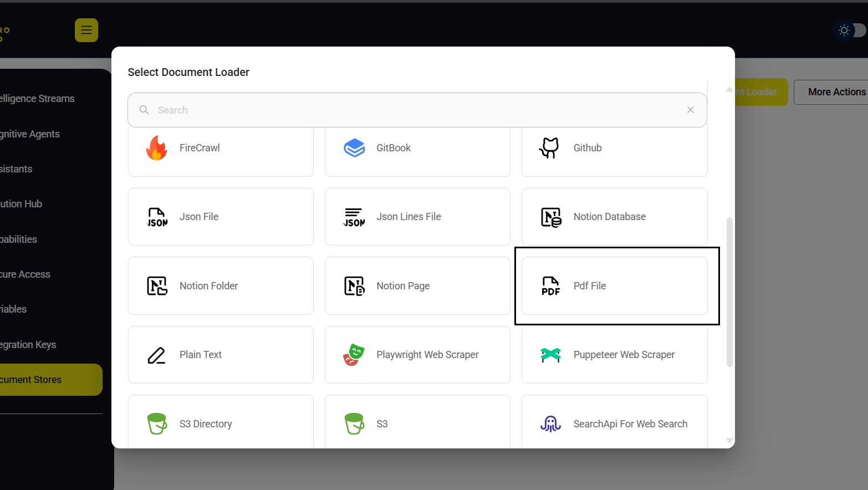The image size is (868, 490).
Task: Select the Plain Text loader card
Action: click(221, 355)
